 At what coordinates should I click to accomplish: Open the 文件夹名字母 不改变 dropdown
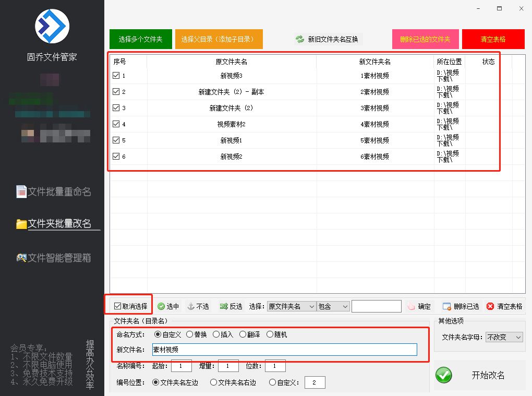click(504, 337)
